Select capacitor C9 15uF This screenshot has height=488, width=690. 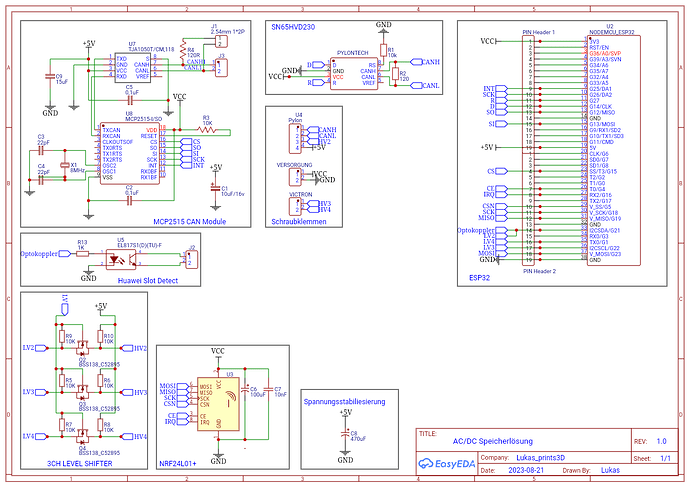(51, 77)
